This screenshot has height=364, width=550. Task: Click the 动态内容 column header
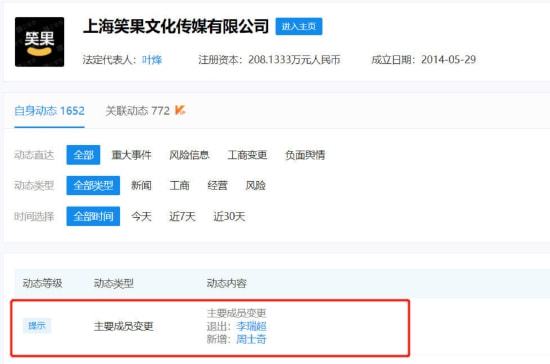227,283
